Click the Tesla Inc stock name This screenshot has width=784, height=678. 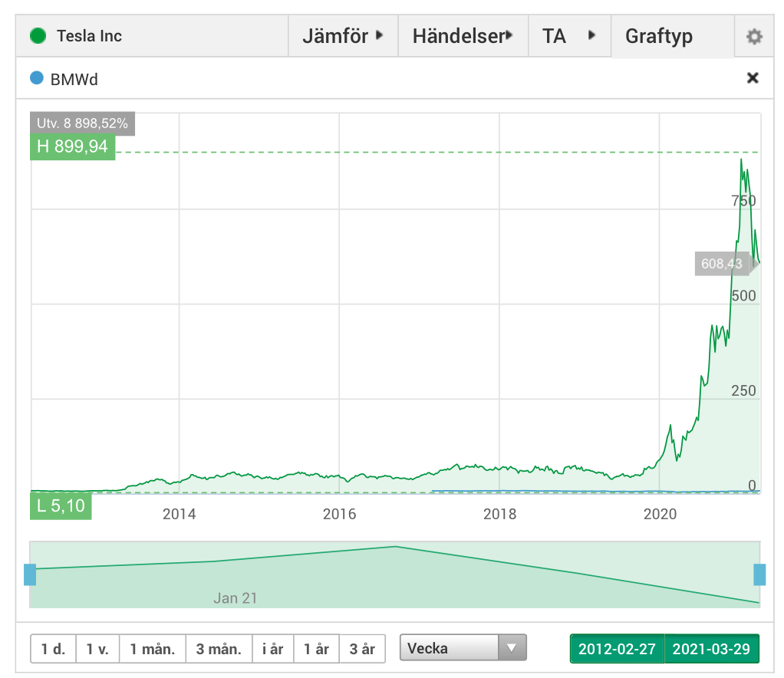(89, 36)
